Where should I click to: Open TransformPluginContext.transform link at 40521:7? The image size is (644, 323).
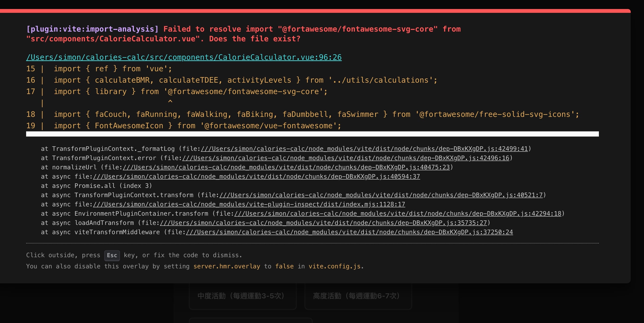(381, 195)
